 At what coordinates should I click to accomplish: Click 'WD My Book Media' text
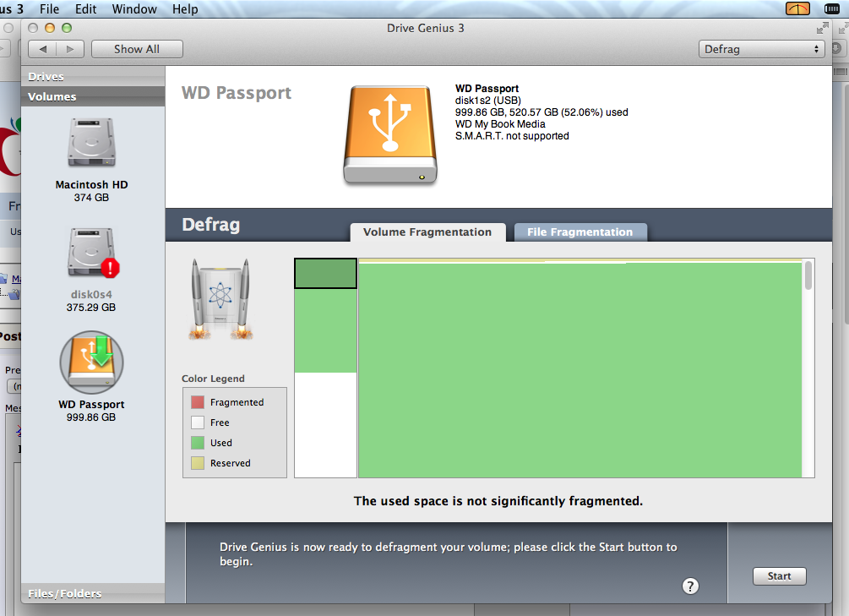pyautogui.click(x=500, y=124)
